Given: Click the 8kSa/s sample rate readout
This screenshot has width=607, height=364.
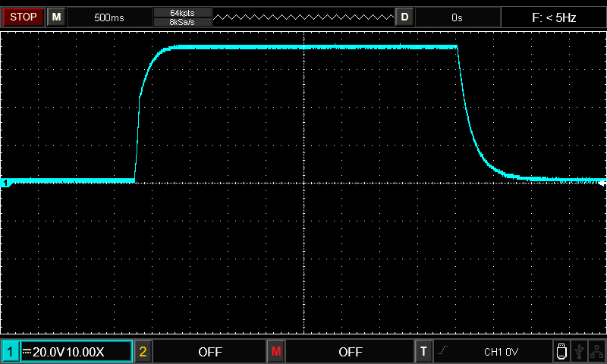Looking at the screenshot, I should coord(182,22).
